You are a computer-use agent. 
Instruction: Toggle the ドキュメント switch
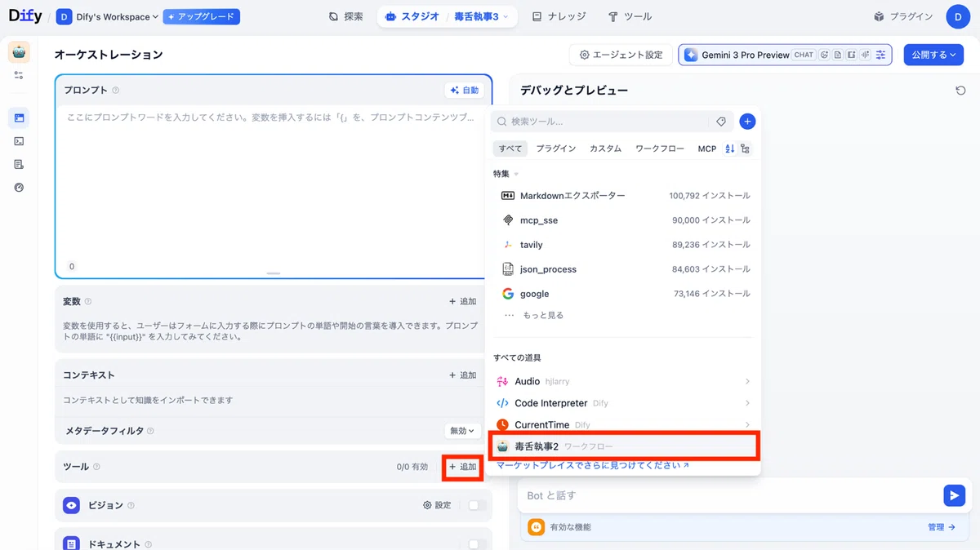tap(477, 544)
